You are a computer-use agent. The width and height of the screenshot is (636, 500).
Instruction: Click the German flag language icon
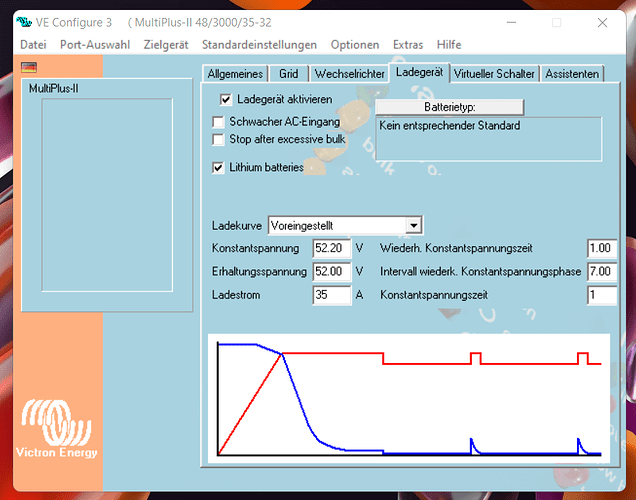point(29,67)
